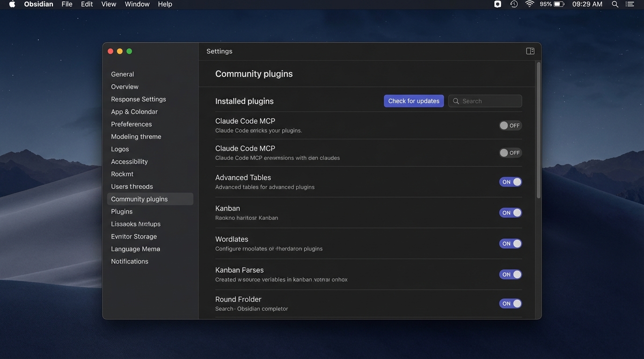Open the Window menu
The image size is (644, 359).
(x=137, y=4)
